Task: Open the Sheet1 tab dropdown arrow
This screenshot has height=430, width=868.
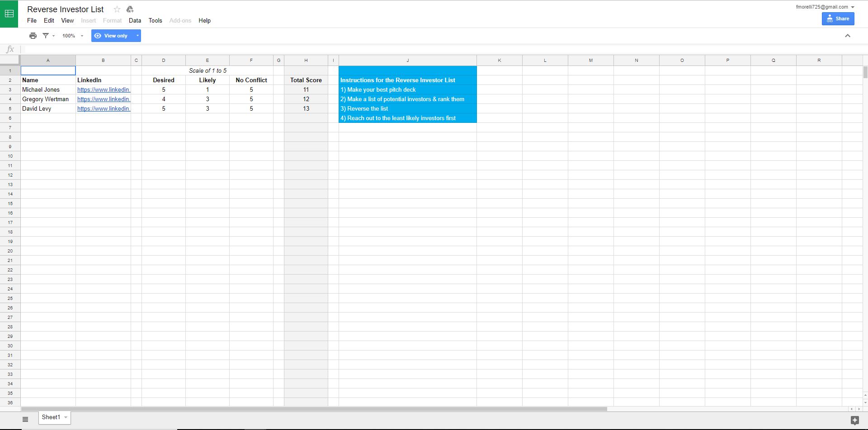Action: [66, 417]
